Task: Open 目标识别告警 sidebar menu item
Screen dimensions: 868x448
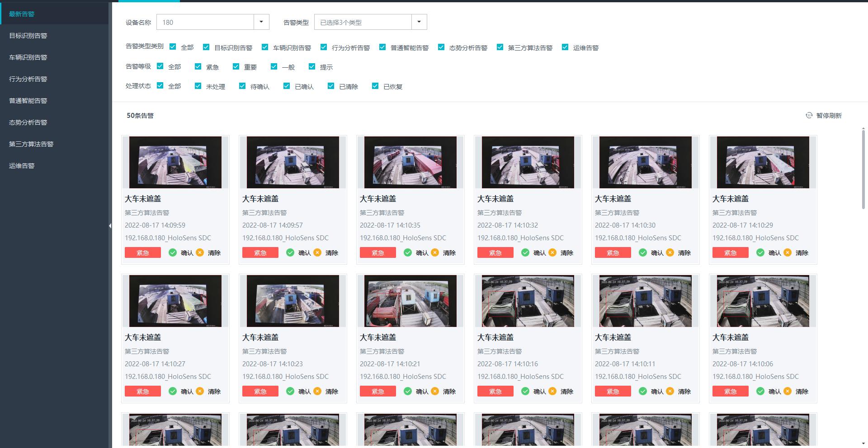Action: (54, 36)
